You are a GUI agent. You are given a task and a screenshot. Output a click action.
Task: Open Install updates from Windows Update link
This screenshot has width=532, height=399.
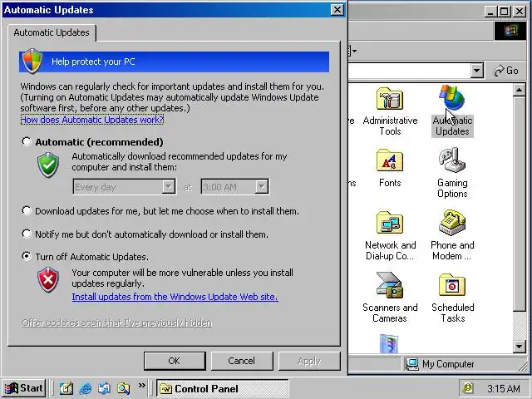175,297
